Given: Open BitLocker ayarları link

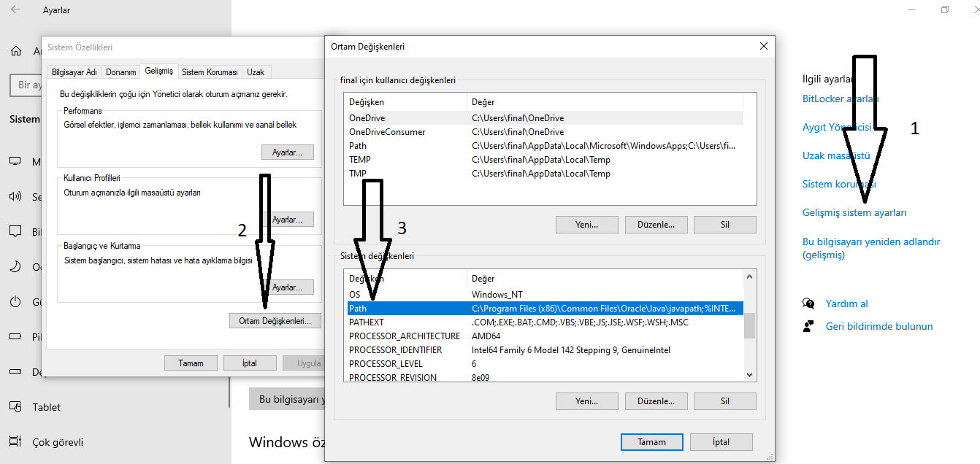Looking at the screenshot, I should tap(841, 98).
